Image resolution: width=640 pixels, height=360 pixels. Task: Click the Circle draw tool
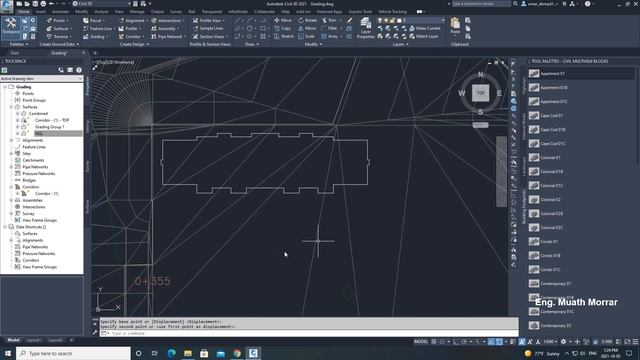(x=249, y=28)
